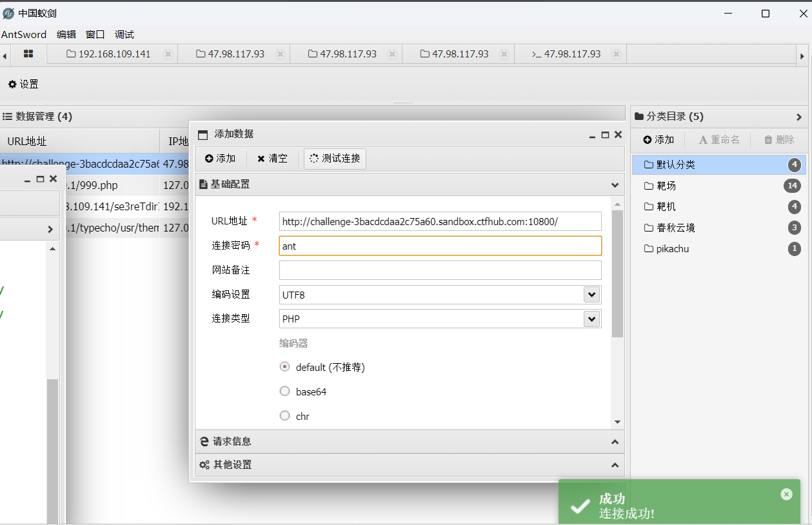Click the 分类目录 folder icon
The image size is (812, 525).
coord(639,117)
